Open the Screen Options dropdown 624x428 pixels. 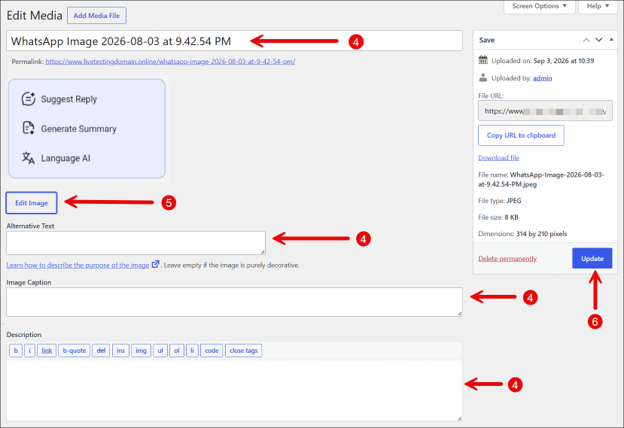coord(539,6)
